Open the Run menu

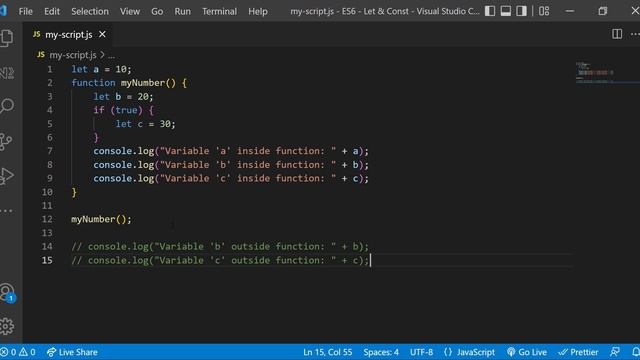(x=182, y=11)
